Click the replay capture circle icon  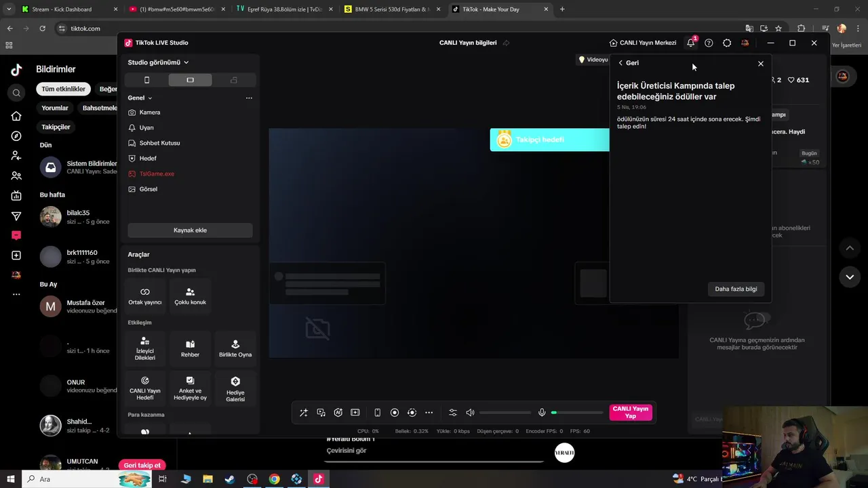coord(412,413)
